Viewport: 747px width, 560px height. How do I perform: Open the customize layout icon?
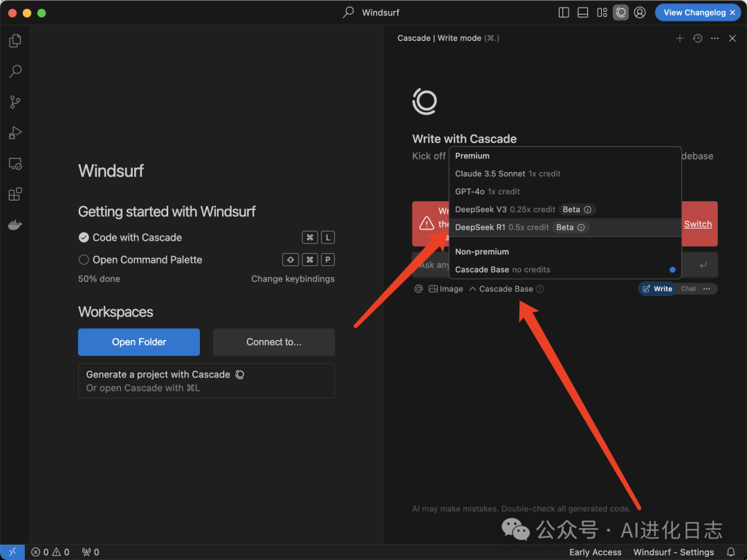tap(602, 13)
